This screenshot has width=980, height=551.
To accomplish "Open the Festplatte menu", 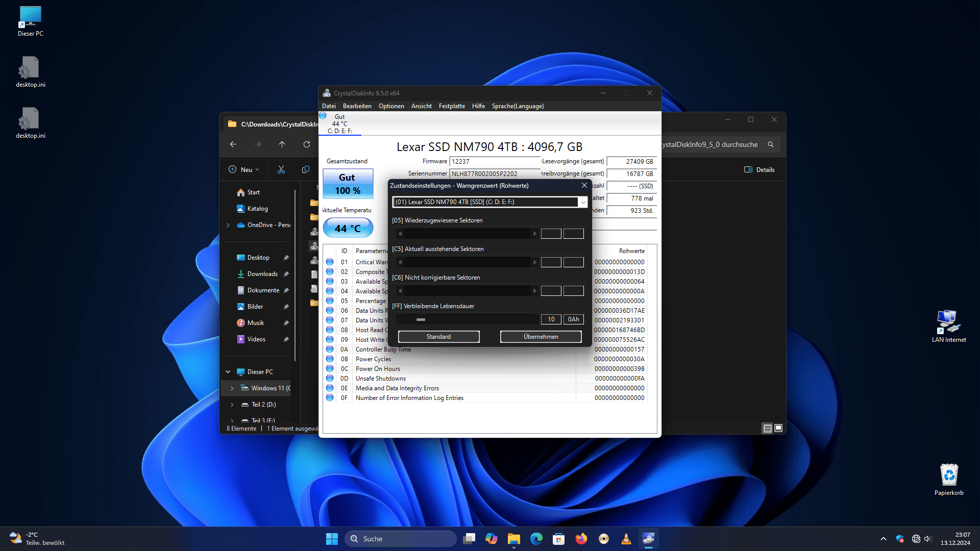I will 452,106.
